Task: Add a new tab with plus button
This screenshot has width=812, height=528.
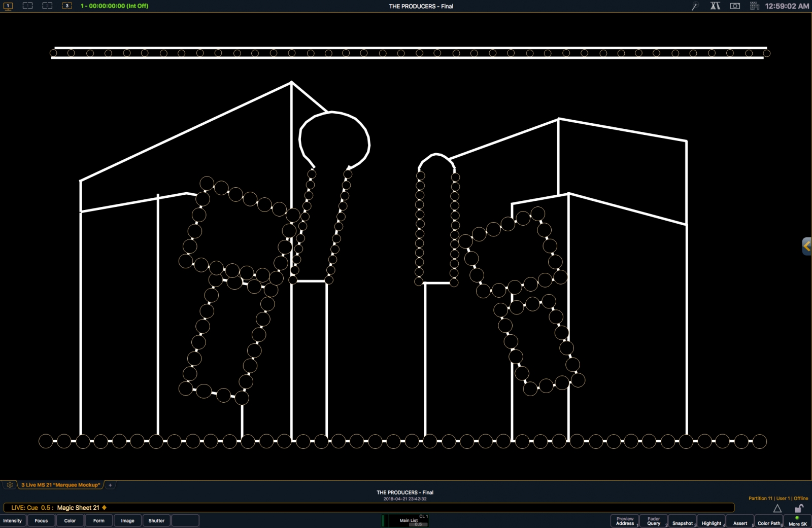Action: pos(110,485)
